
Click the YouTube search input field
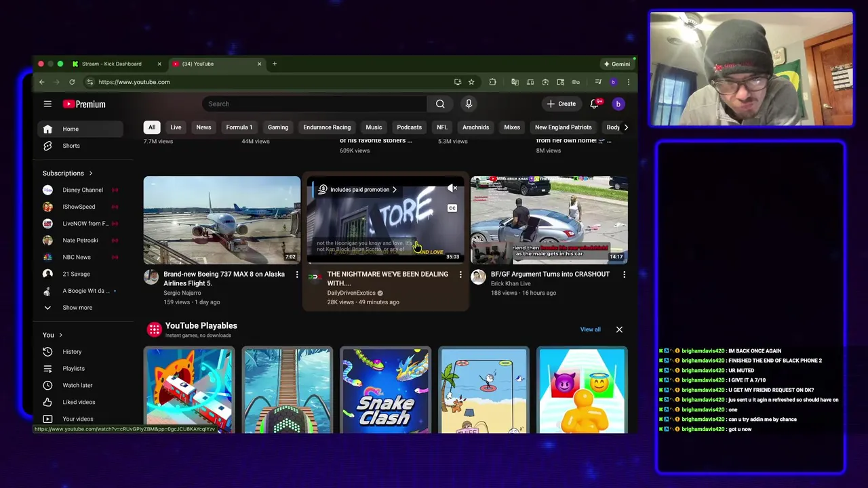click(x=315, y=104)
